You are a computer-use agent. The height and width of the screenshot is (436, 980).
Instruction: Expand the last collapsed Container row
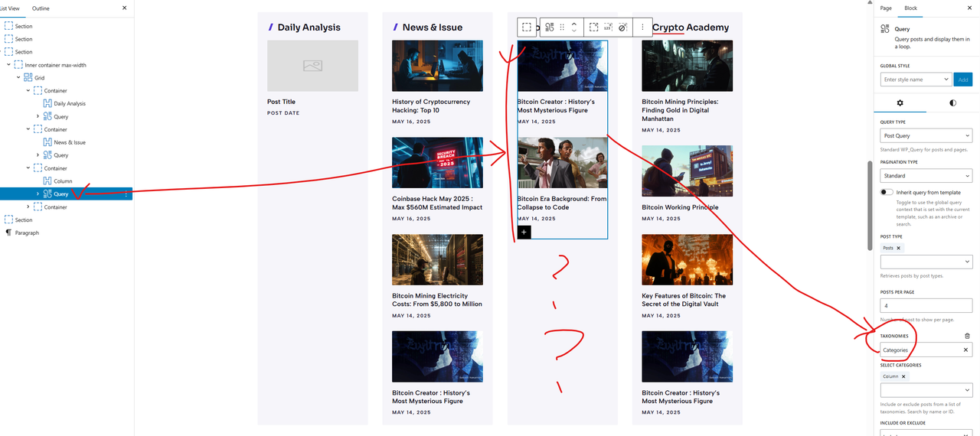[x=28, y=207]
